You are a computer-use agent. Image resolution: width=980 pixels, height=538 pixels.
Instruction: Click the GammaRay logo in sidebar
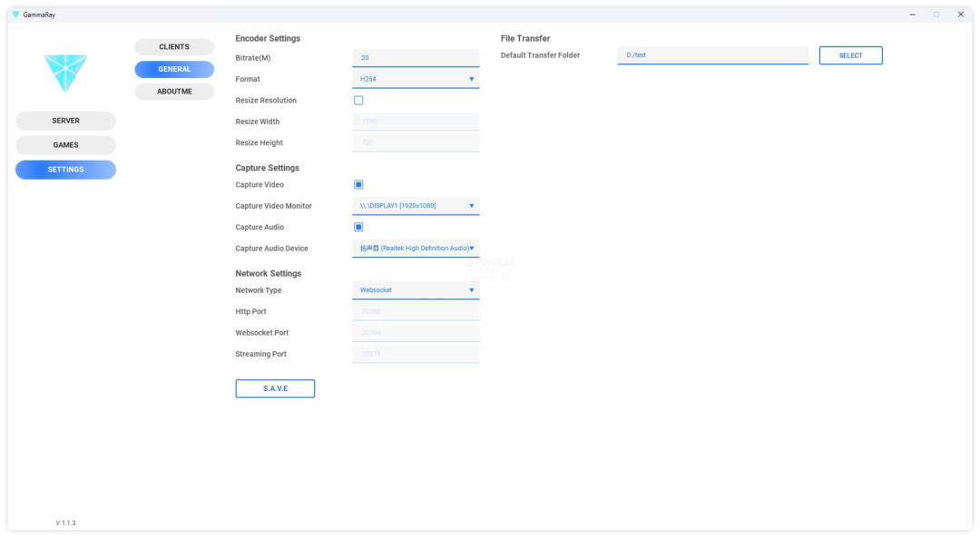coord(65,73)
